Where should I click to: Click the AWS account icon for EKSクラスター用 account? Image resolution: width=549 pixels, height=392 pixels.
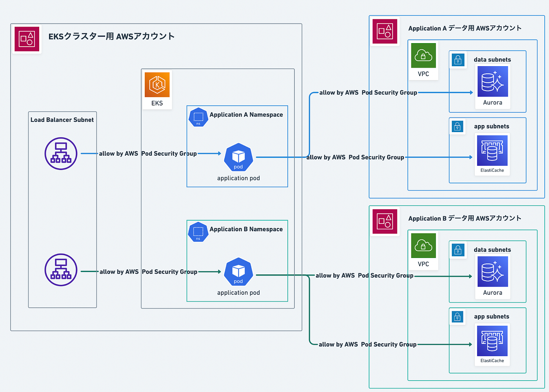[27, 39]
